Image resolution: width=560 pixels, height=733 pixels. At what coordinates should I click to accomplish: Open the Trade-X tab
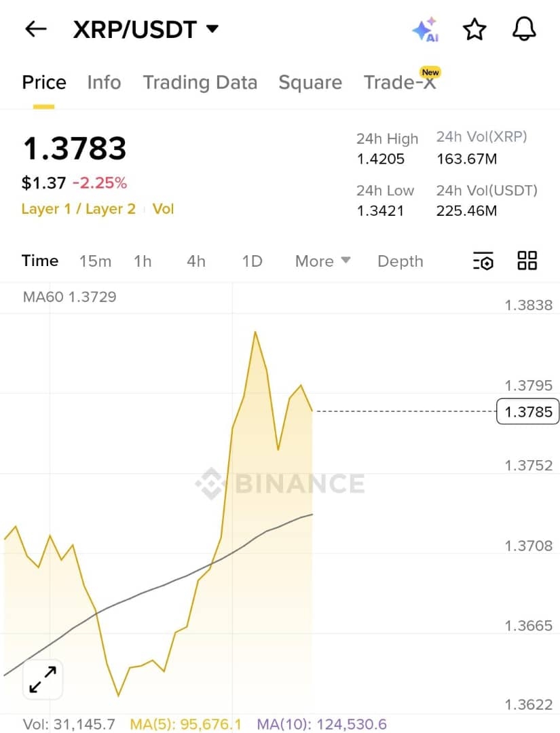[400, 83]
